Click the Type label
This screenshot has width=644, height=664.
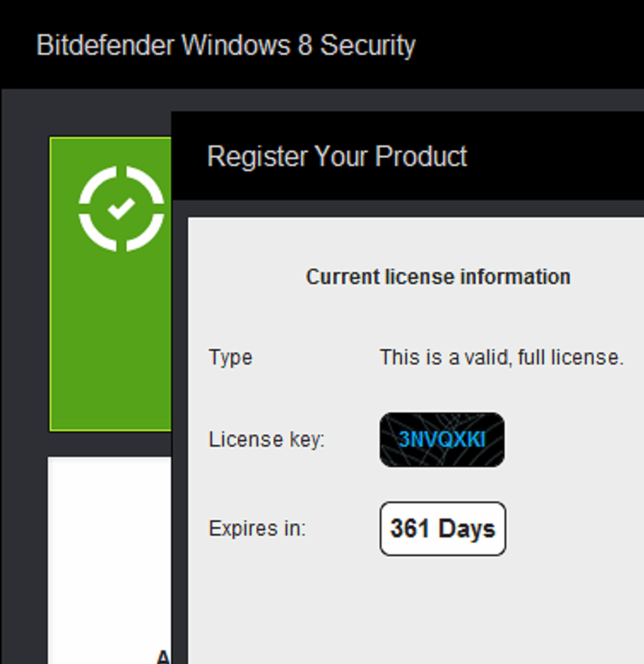231,358
